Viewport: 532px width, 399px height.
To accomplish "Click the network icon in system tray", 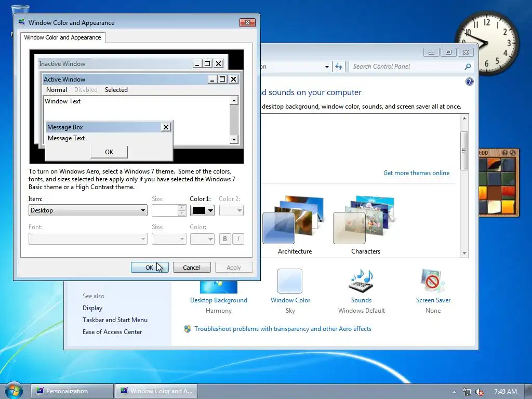I will point(467,392).
